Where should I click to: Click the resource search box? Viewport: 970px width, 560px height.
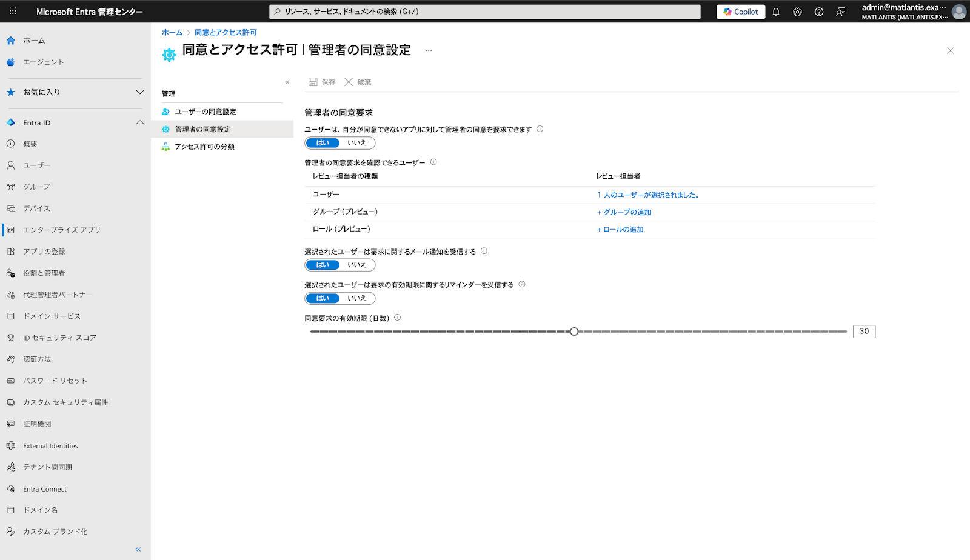tap(485, 12)
